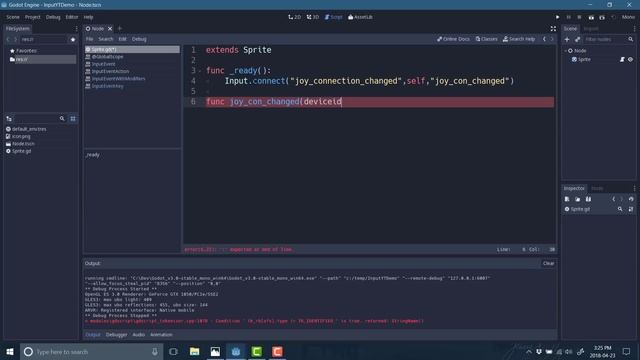Click the folder-up icon in file list
The height and width of the screenshot is (360, 640).
9,119
